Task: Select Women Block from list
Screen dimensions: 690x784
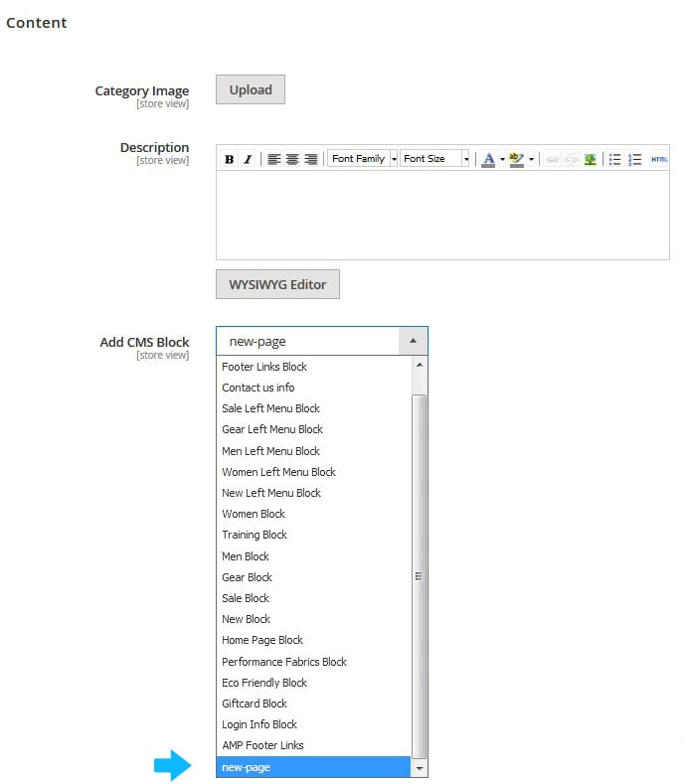Action: (314, 514)
